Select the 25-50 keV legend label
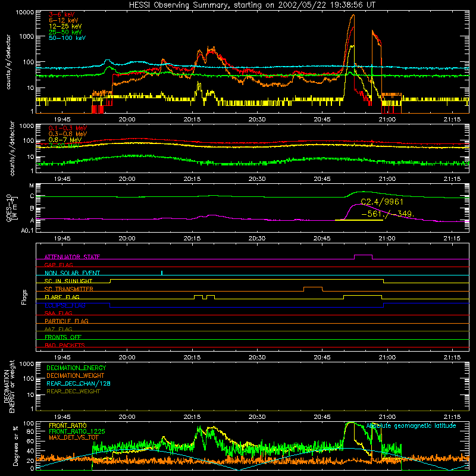476x476 pixels. tap(65, 32)
